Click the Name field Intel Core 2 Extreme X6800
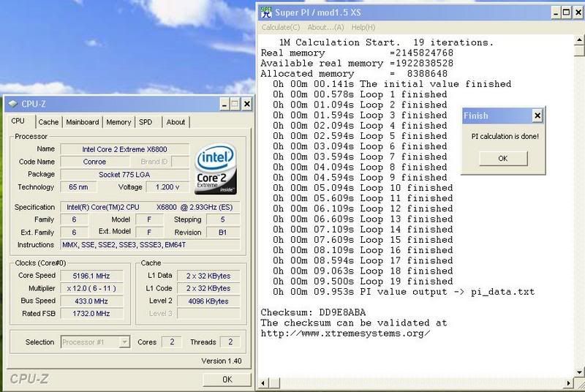 coord(124,149)
